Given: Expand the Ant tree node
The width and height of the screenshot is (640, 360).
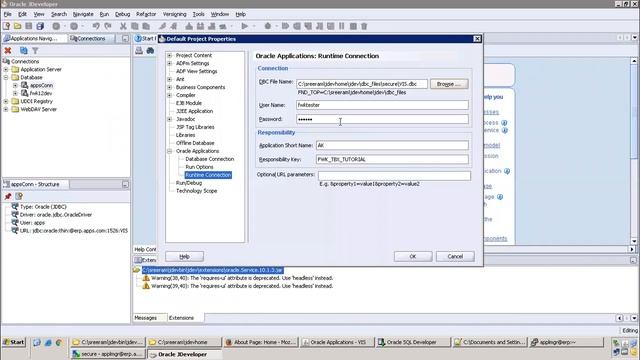Looking at the screenshot, I should [x=169, y=79].
